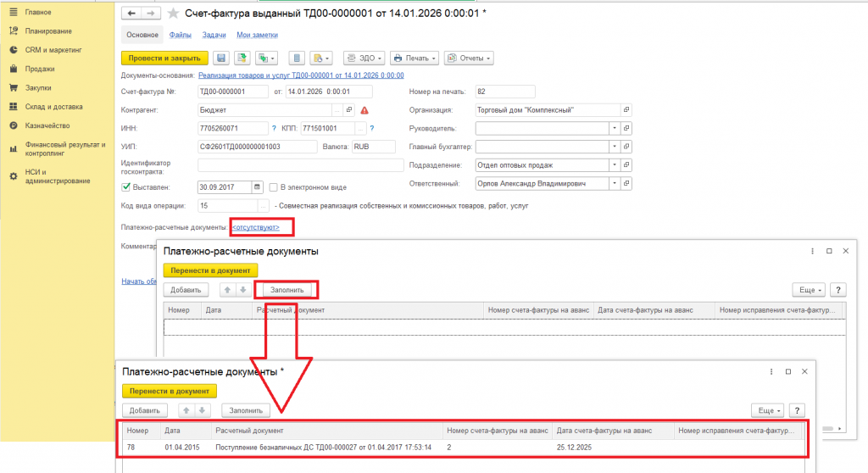
Task: Switch to the Мои заметки tab
Action: click(x=258, y=35)
